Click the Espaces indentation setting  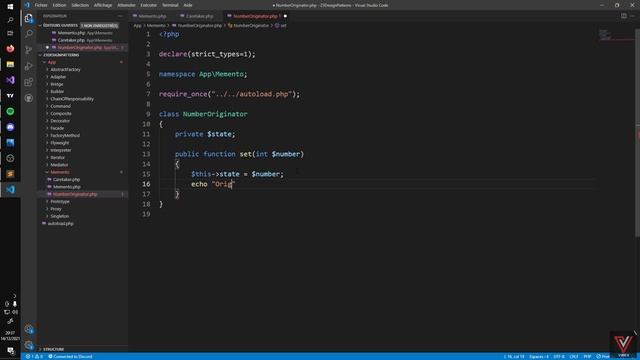click(x=539, y=356)
